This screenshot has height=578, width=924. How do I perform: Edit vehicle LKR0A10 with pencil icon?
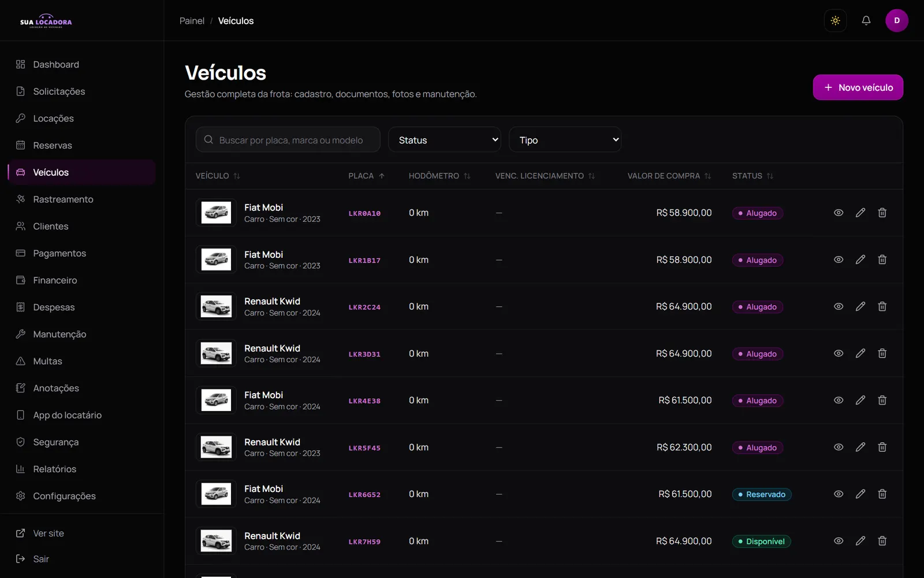860,213
